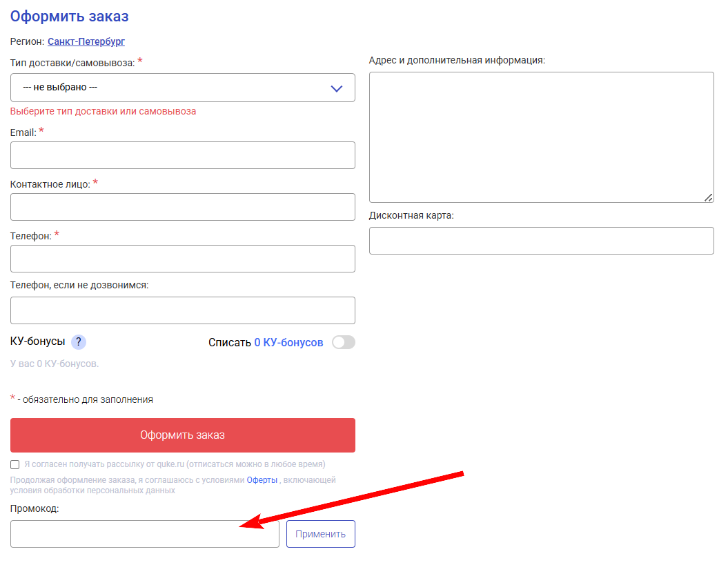Click the КУ-бонусы question mark help icon

[x=79, y=342]
